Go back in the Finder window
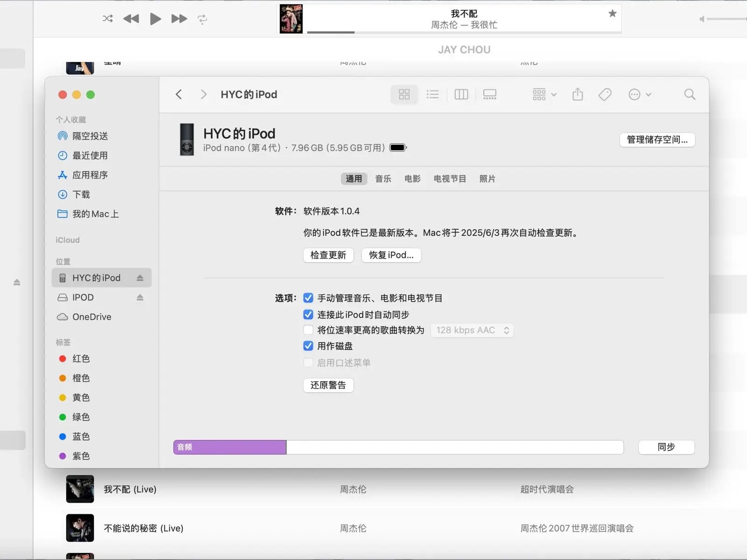Viewport: 747px width, 560px height. 179,94
